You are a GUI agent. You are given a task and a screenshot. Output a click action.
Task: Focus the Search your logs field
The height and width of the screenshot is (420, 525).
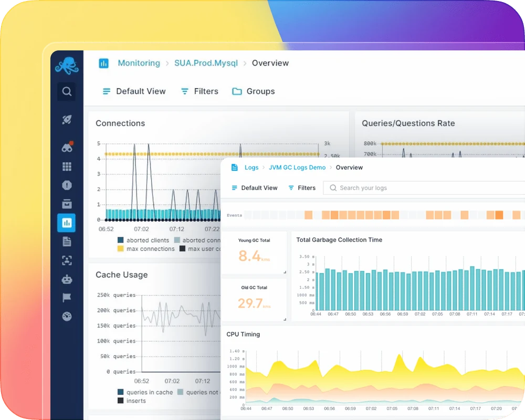[424, 188]
